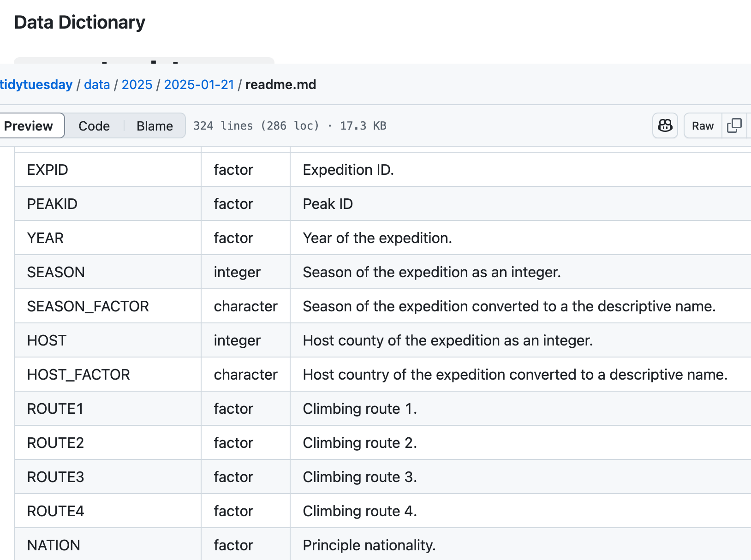Viewport: 751px width, 560px height.
Task: Click the 'Peak ID' description text
Action: [328, 204]
